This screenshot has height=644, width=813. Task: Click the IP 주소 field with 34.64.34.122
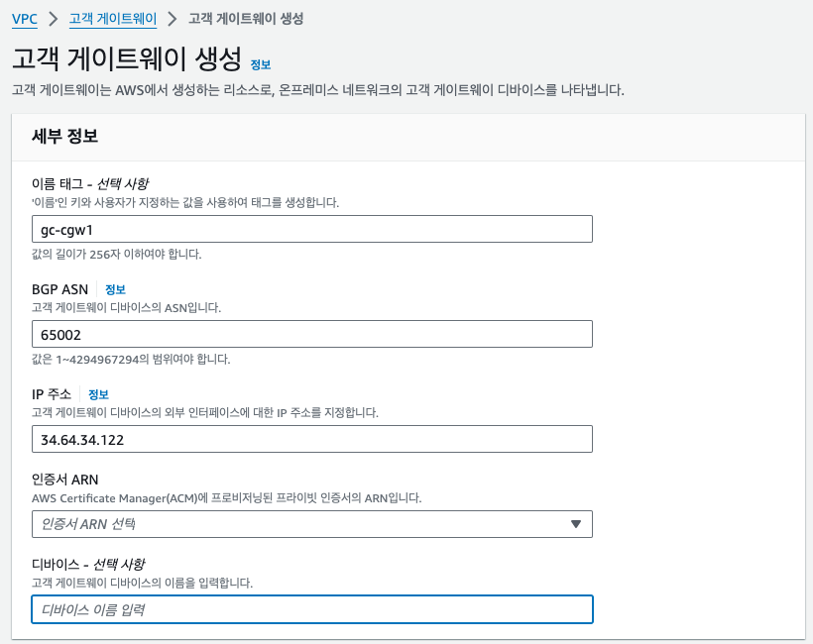click(311, 439)
